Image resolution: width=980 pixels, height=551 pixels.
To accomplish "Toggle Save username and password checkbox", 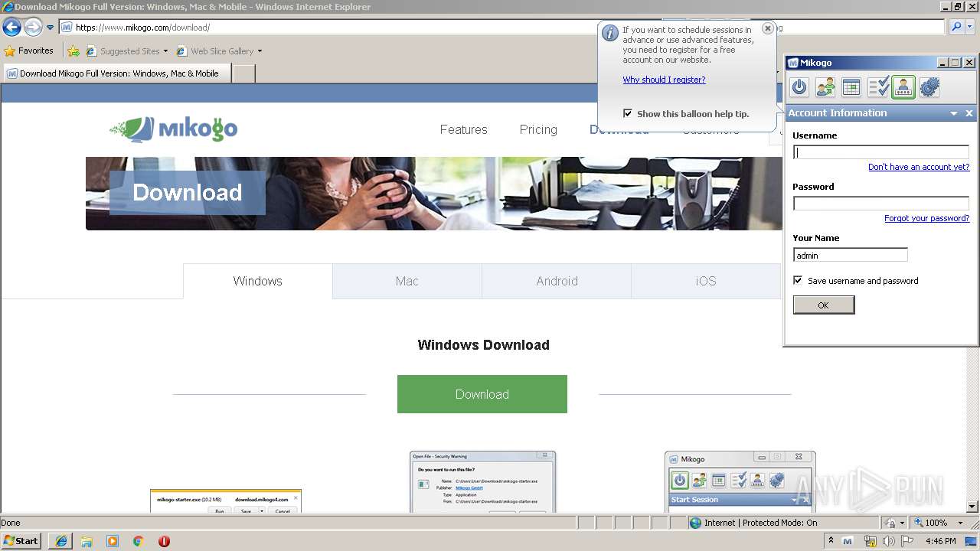I will pos(798,280).
